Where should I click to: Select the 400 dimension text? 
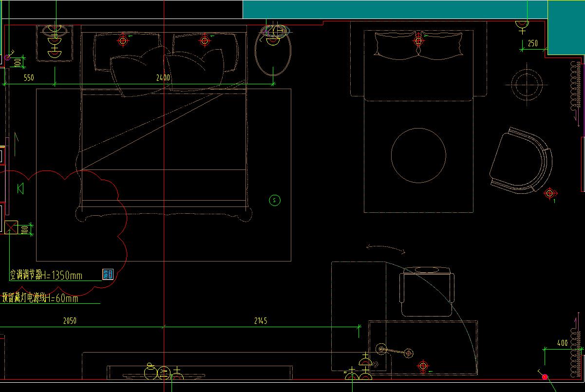[x=562, y=343]
